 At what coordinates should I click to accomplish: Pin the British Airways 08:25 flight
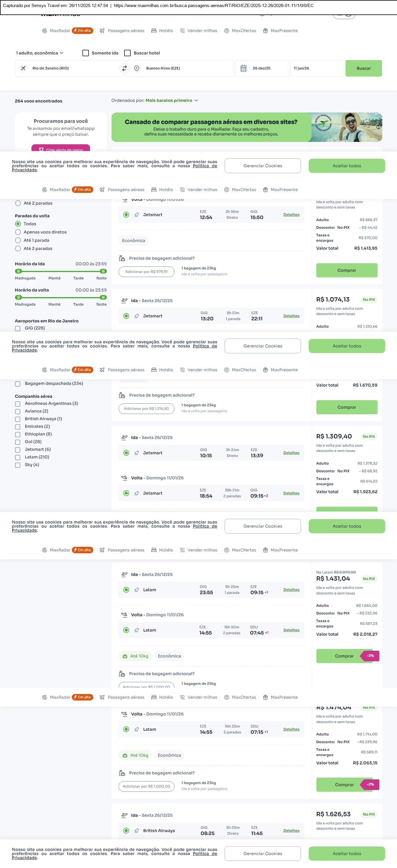137,831
